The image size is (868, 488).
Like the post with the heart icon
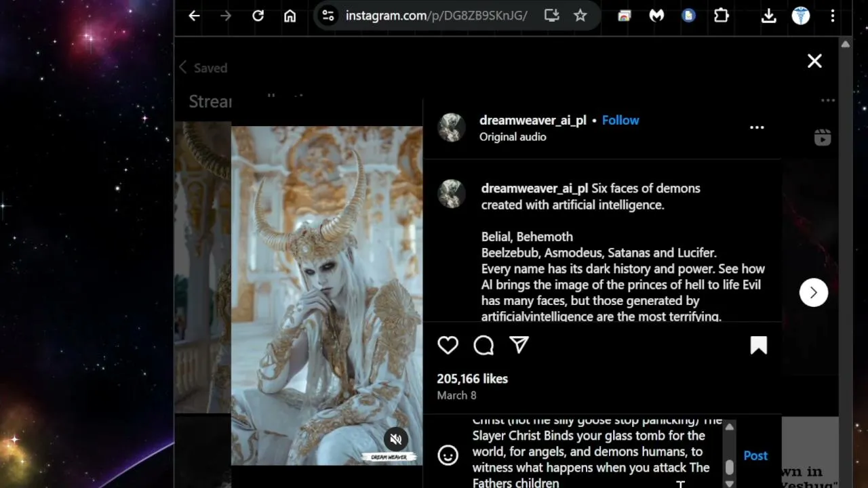448,345
